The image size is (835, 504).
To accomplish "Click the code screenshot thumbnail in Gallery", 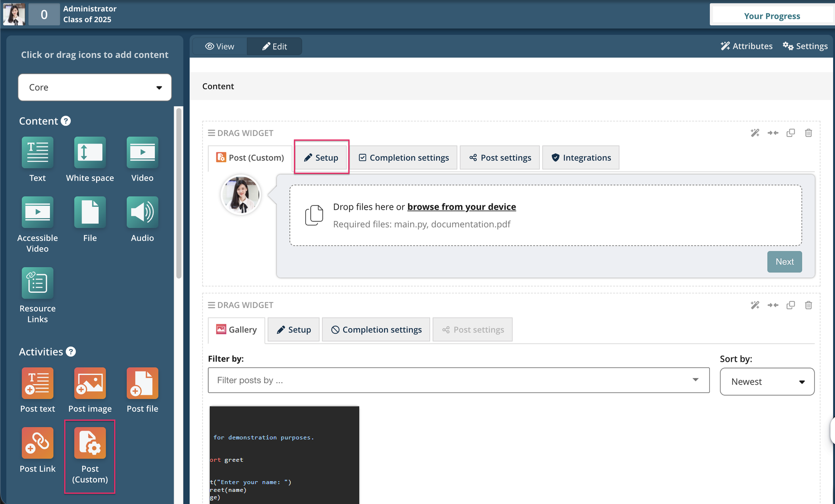I will tap(284, 454).
